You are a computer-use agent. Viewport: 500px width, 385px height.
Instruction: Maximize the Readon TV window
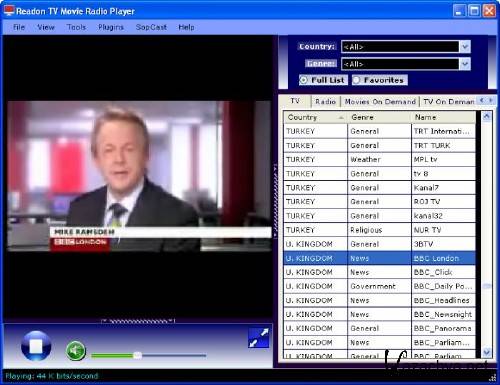474,11
